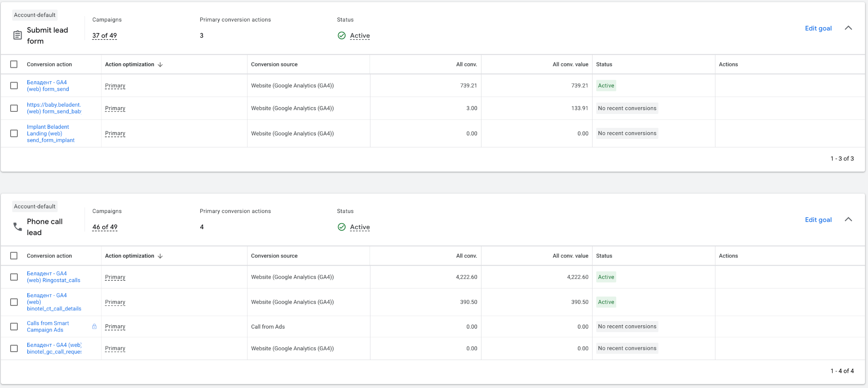Collapse the Submit lead form goal section
Screen dimensions: 868x388
point(848,28)
